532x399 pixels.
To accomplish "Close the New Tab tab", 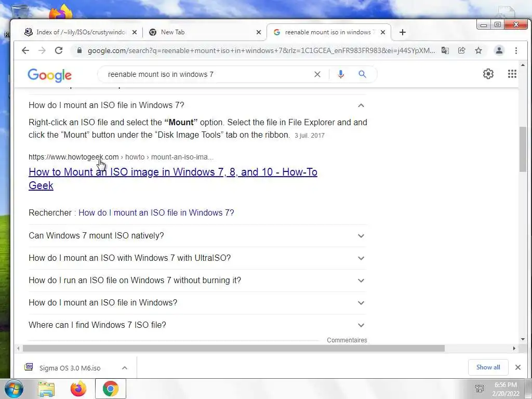I will click(259, 32).
